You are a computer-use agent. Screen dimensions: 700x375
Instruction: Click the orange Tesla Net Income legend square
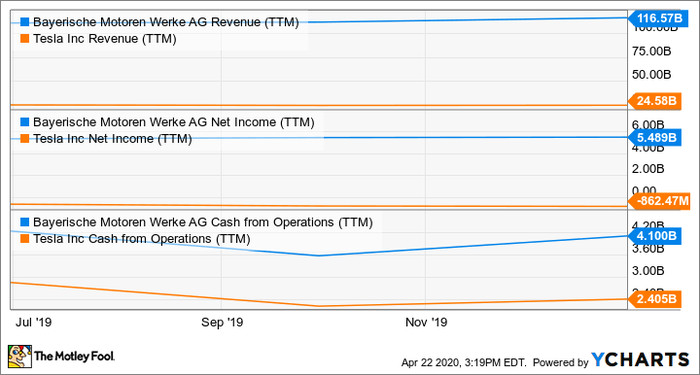[25, 139]
